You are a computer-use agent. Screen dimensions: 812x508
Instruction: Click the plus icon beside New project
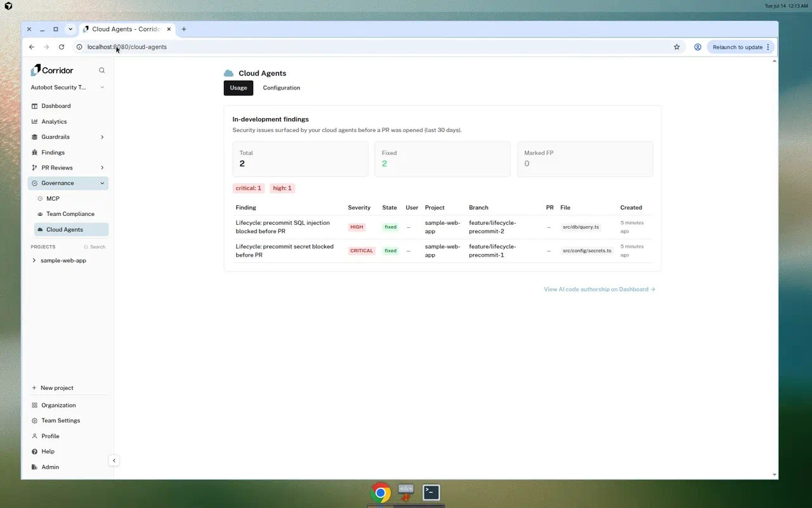point(34,388)
